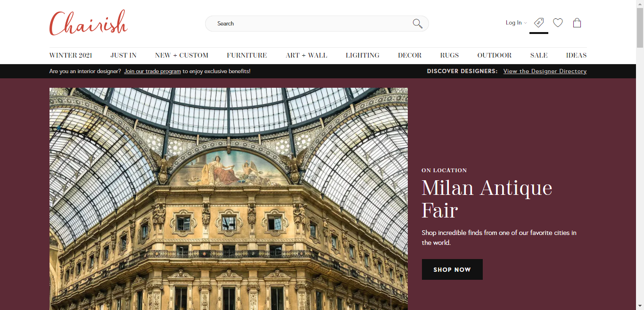
Task: Expand the Log In dropdown
Action: tap(516, 23)
